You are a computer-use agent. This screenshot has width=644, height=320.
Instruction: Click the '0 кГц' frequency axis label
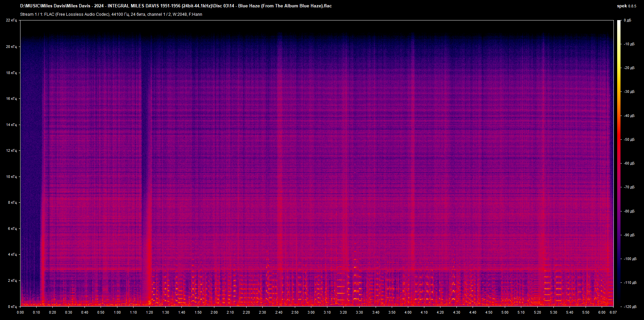pyautogui.click(x=12, y=307)
